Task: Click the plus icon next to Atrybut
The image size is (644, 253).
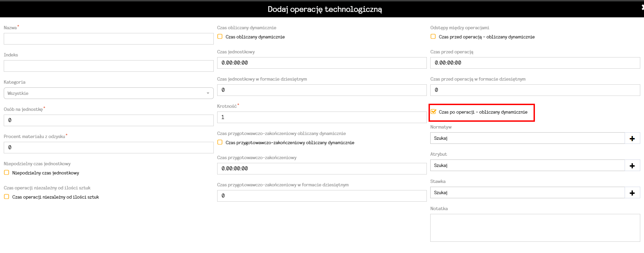Action: tap(632, 166)
